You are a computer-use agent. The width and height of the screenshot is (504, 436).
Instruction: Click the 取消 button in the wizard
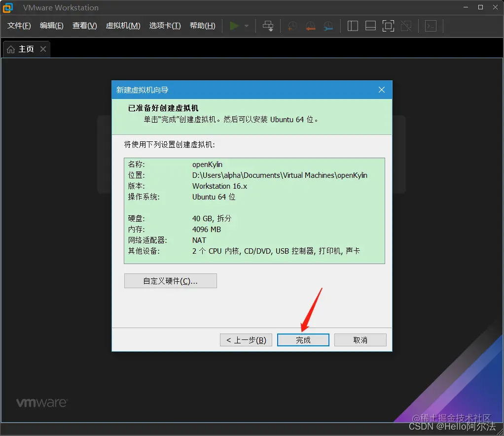pyautogui.click(x=360, y=340)
